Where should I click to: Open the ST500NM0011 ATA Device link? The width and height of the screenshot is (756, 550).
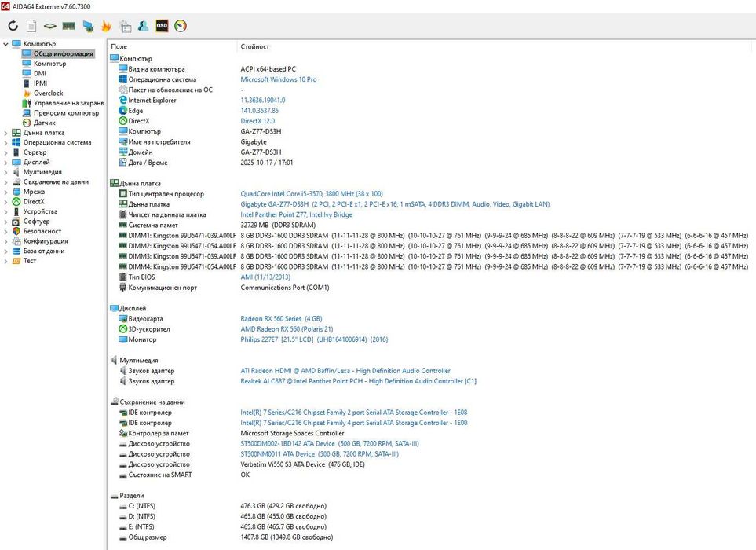(x=320, y=454)
